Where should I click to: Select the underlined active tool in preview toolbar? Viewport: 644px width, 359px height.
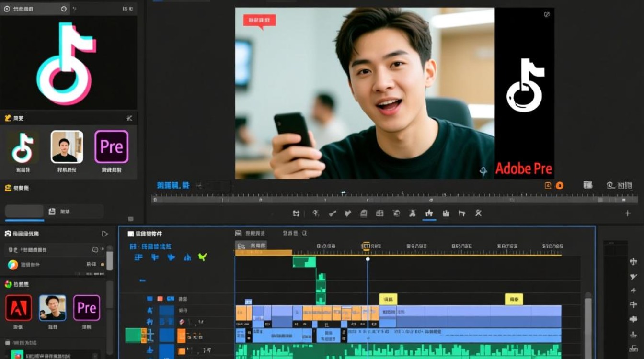pos(429,213)
